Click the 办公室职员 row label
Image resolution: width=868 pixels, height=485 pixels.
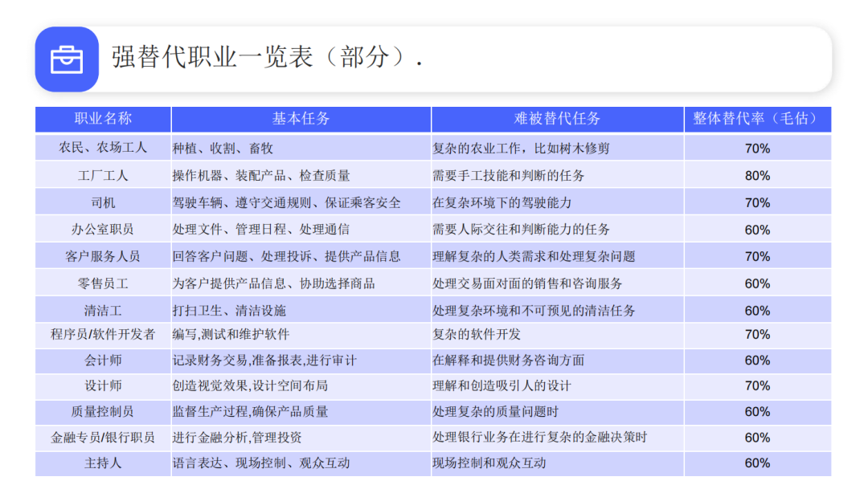(102, 229)
